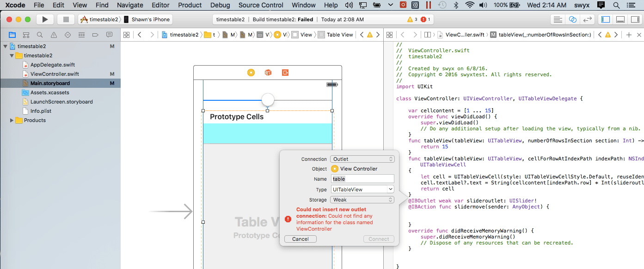The image size is (644, 269).
Task: Toggle the Debug area panel
Action: [x=621, y=19]
